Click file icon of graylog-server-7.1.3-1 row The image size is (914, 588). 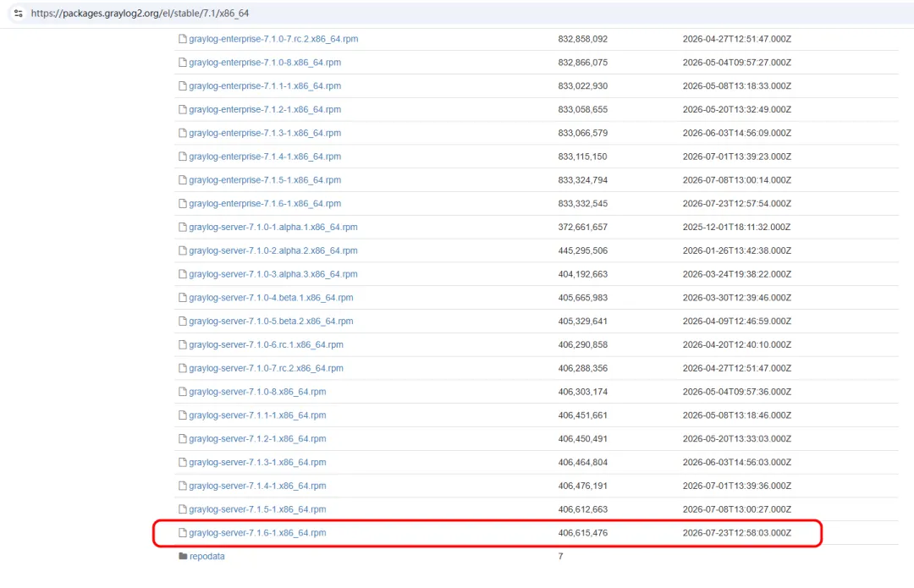[183, 462]
